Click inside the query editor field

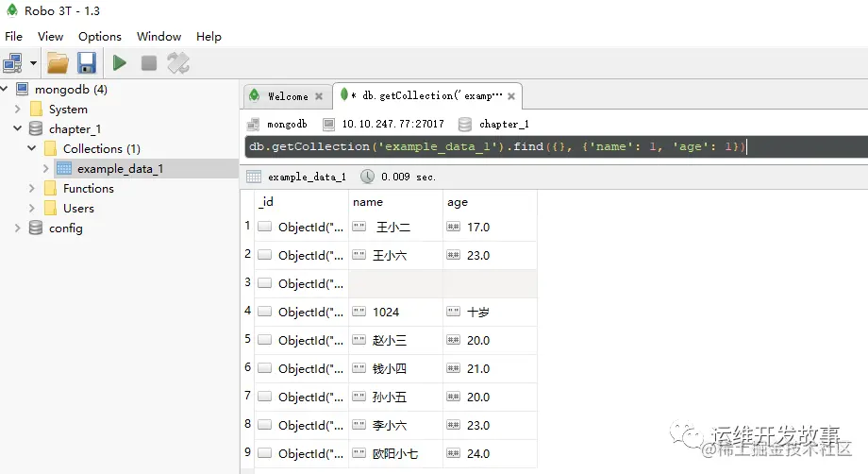point(557,146)
